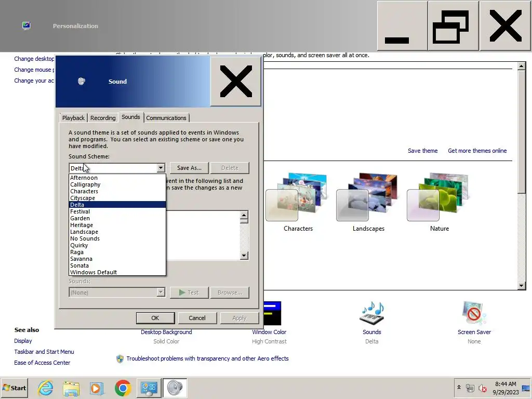Open Display under See also

click(23, 341)
